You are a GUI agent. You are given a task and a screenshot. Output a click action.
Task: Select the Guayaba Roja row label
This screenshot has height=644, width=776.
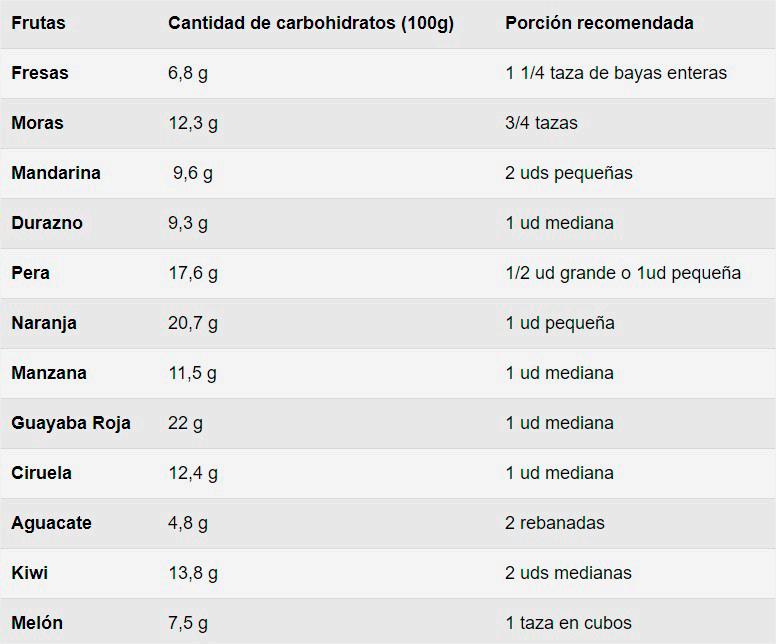[71, 423]
